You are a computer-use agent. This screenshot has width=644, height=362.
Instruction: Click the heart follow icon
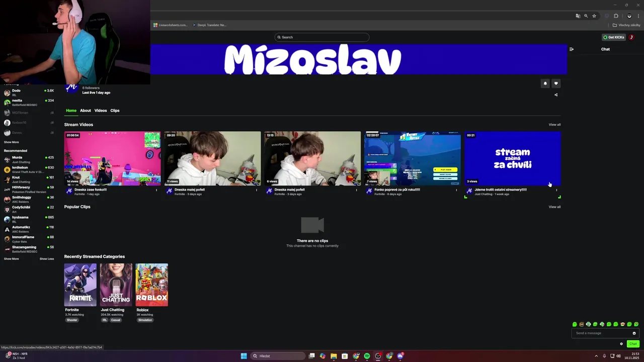[556, 83]
